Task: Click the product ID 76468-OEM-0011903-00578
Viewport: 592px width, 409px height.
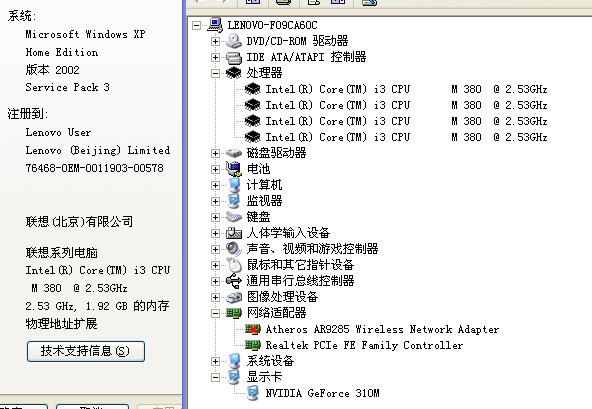Action: [x=94, y=168]
